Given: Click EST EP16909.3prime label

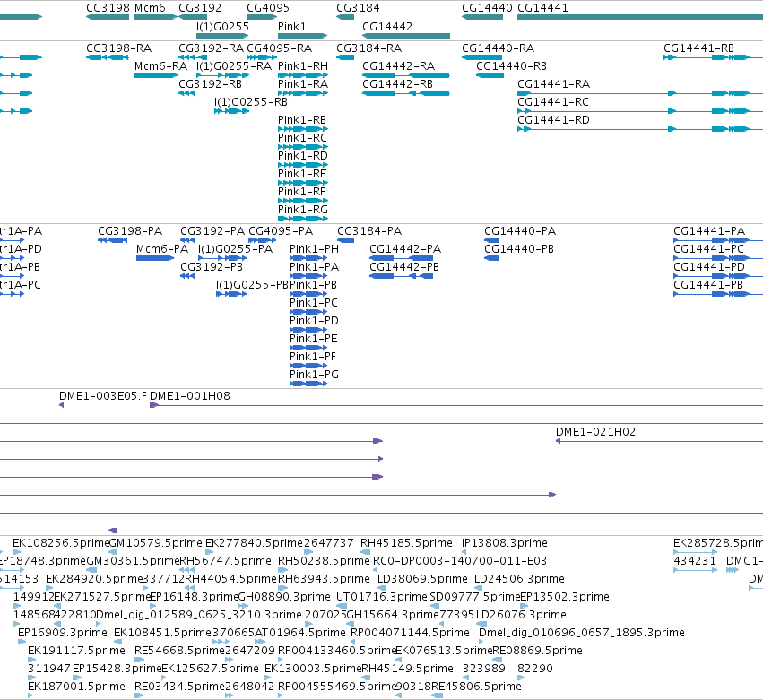Looking at the screenshot, I should tap(62, 633).
